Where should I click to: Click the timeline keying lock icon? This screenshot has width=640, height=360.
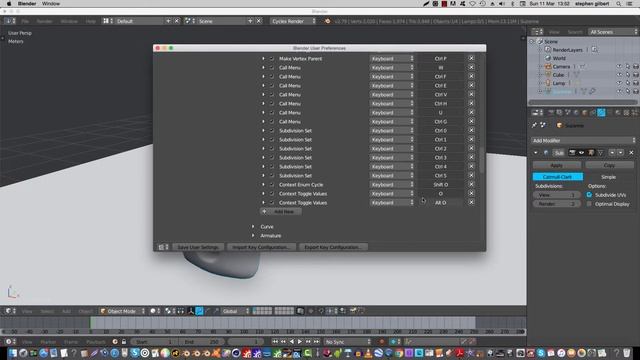[x=124, y=342]
